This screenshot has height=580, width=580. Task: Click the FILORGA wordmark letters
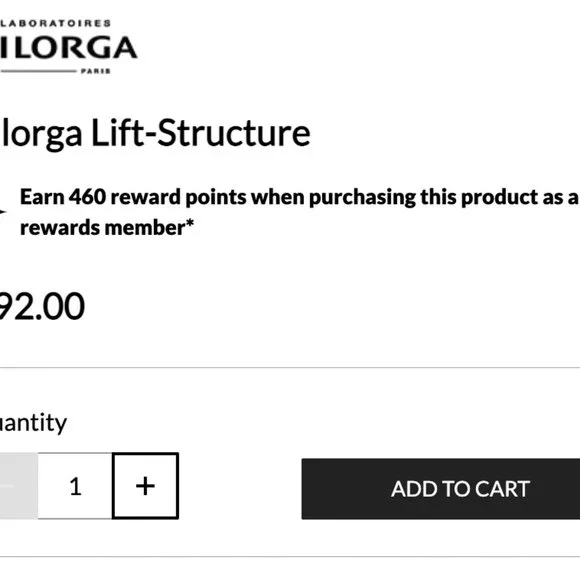(x=68, y=48)
